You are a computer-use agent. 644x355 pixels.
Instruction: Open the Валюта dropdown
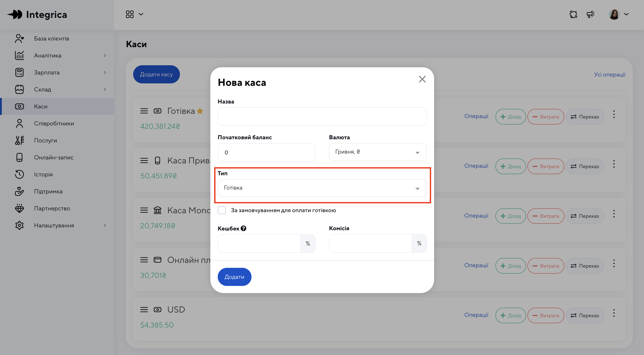coord(377,152)
